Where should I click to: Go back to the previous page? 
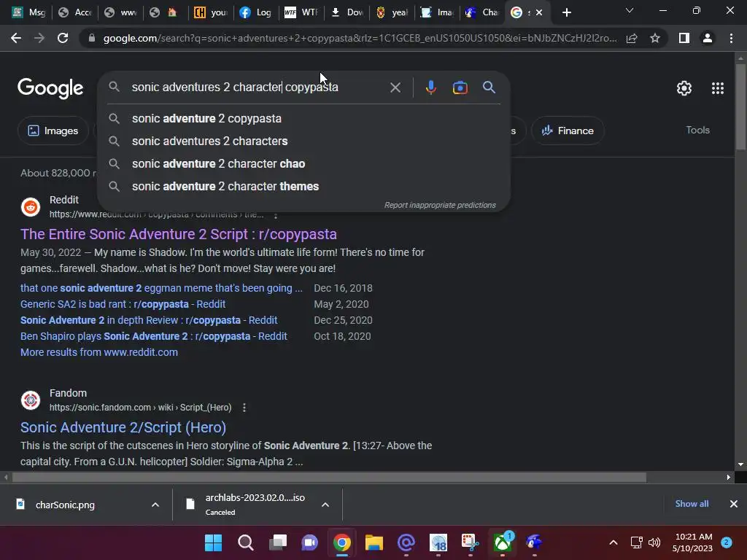tap(16, 38)
